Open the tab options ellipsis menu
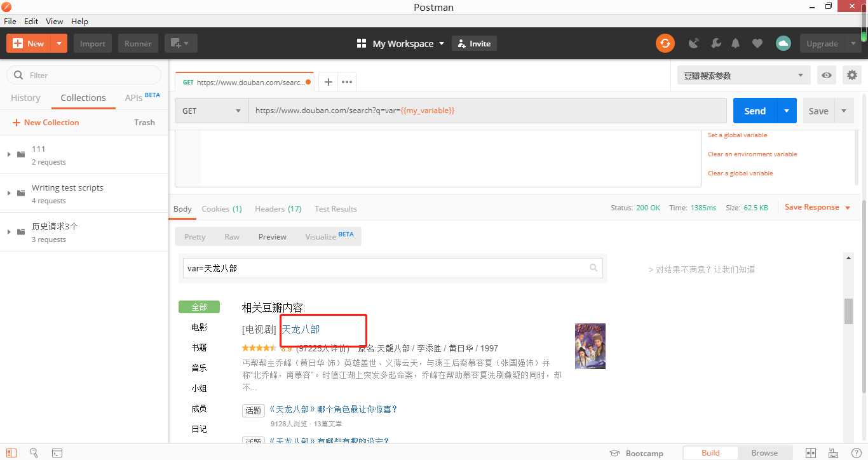Viewport: 868px width, 460px height. click(x=346, y=82)
